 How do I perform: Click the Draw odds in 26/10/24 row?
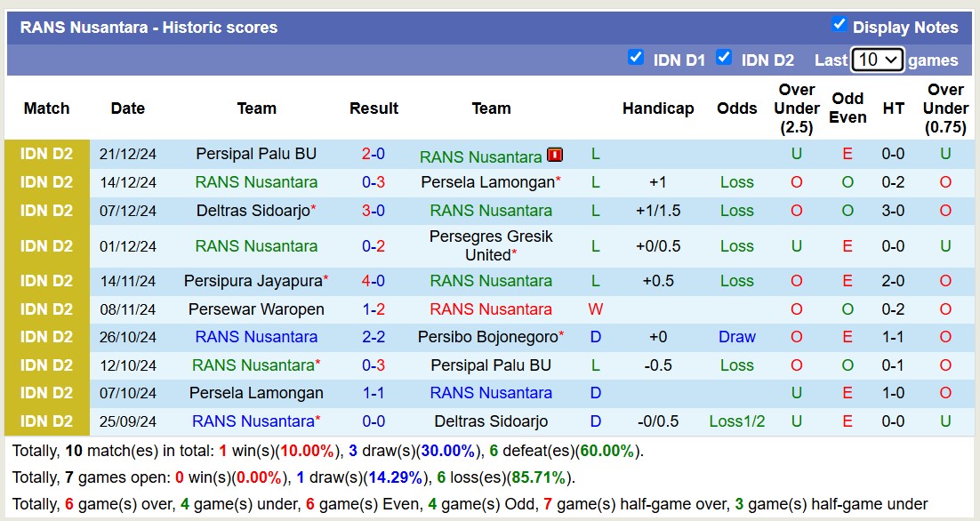coord(736,337)
